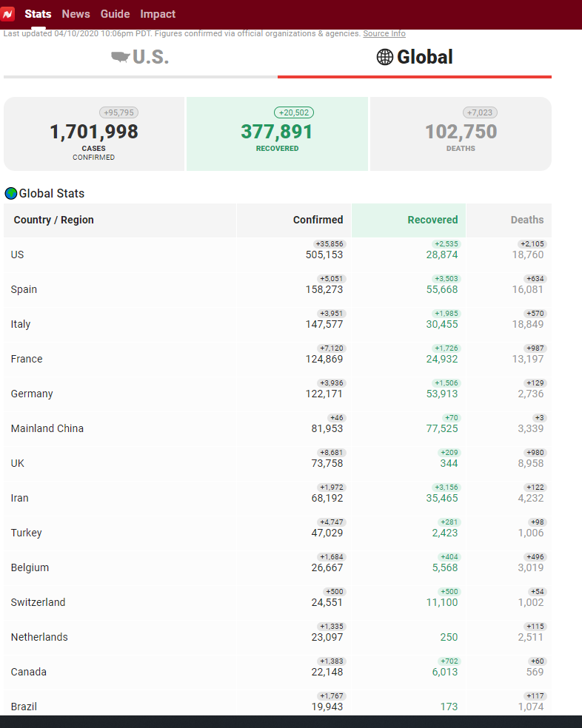
Task: Click the US map icon
Action: click(121, 57)
